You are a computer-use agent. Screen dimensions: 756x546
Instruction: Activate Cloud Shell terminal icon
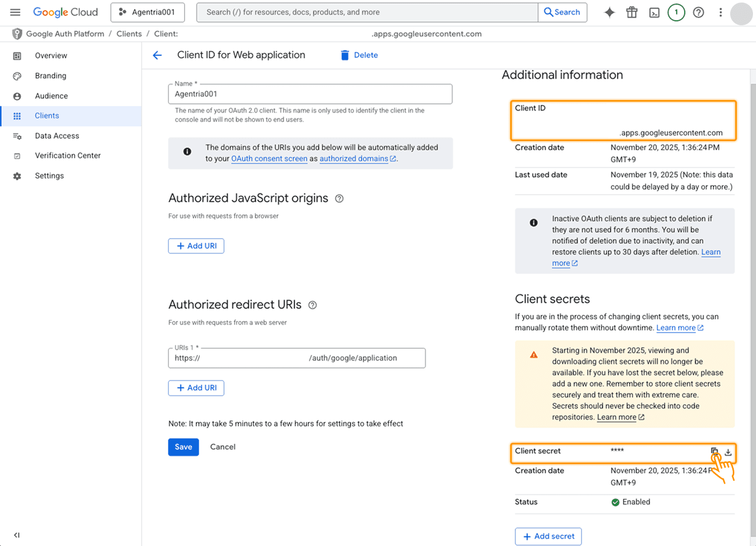click(654, 13)
